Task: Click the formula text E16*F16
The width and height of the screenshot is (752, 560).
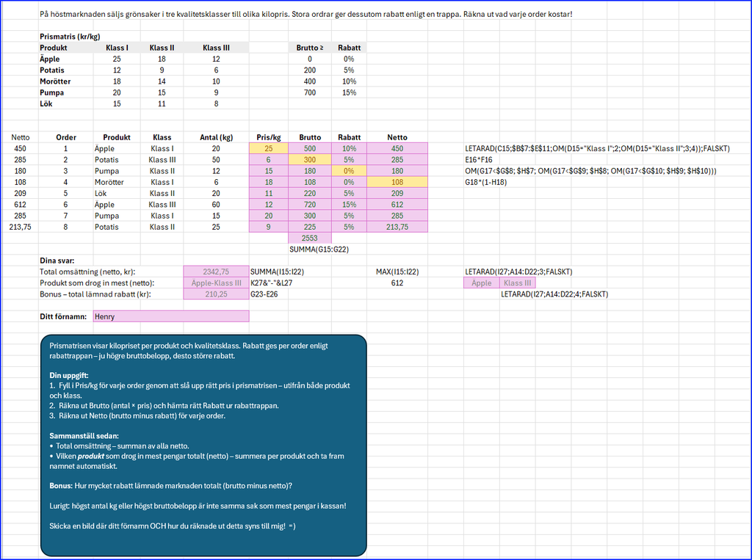Action: point(479,160)
